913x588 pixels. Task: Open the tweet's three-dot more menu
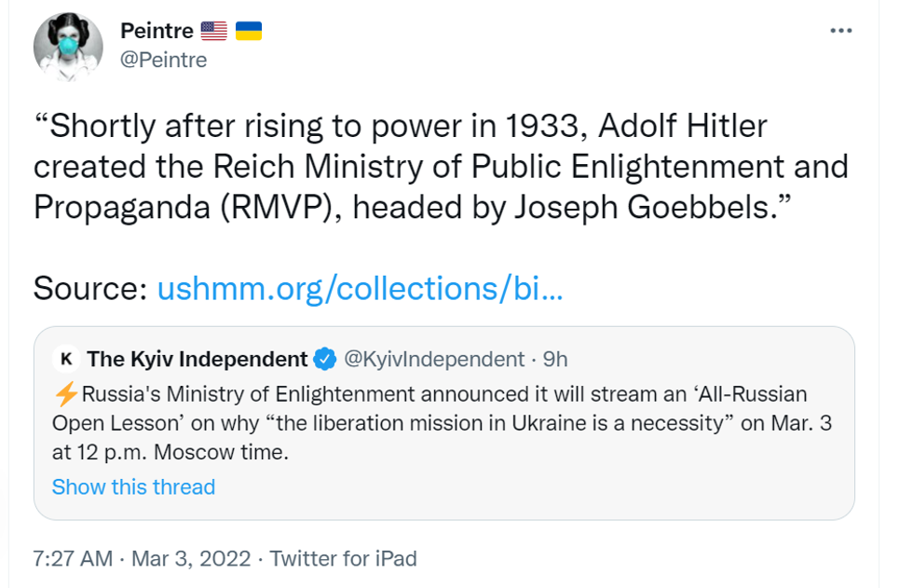(840, 31)
